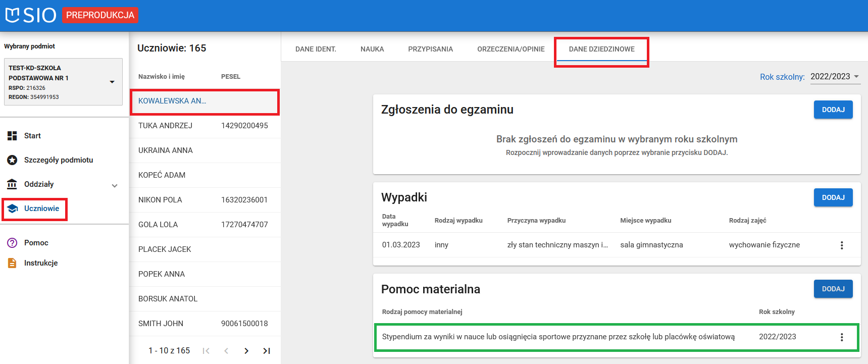The image size is (868, 364).
Task: Open the Rok szkolny 2022/2023 dropdown
Action: click(x=835, y=77)
